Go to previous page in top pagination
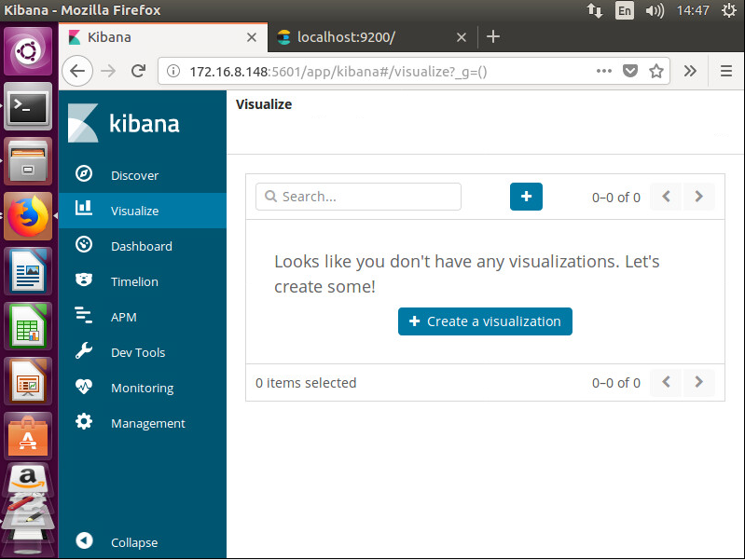 (666, 197)
